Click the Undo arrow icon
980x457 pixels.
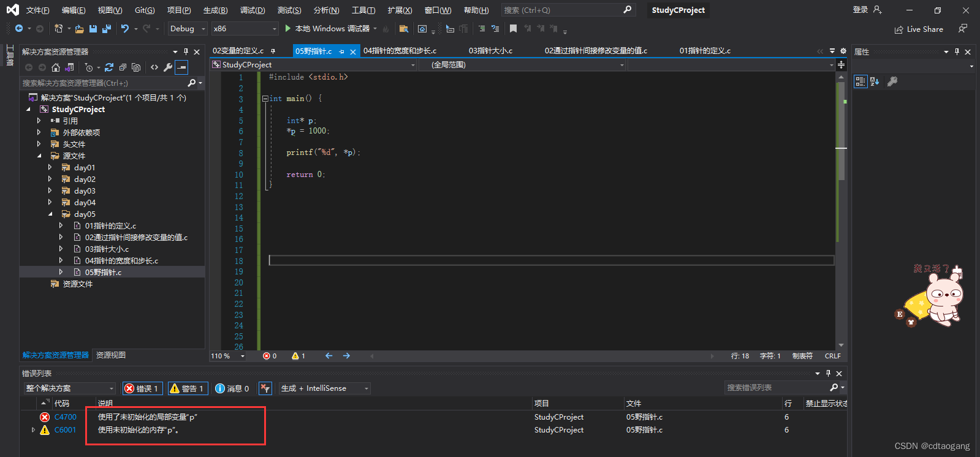125,29
